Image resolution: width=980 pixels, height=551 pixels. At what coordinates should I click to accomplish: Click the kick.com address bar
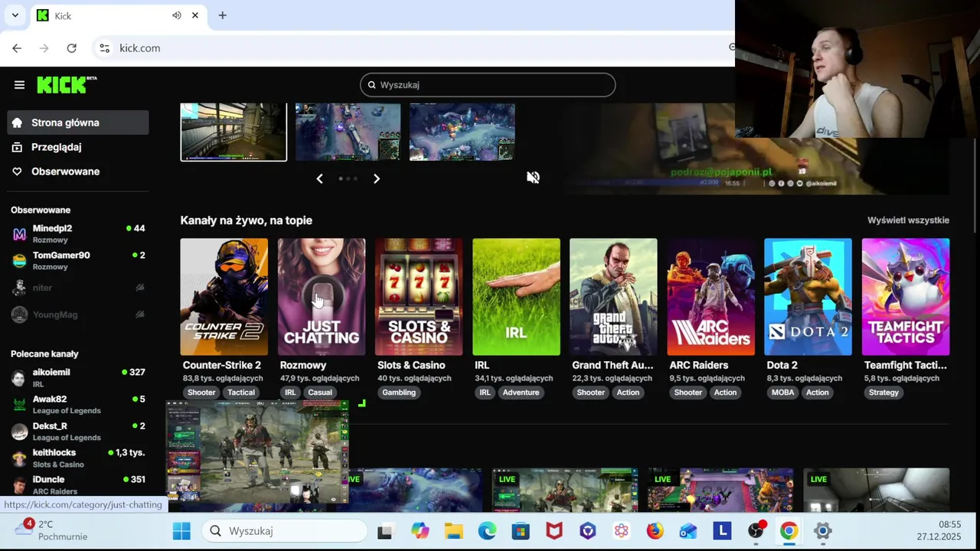pyautogui.click(x=413, y=48)
